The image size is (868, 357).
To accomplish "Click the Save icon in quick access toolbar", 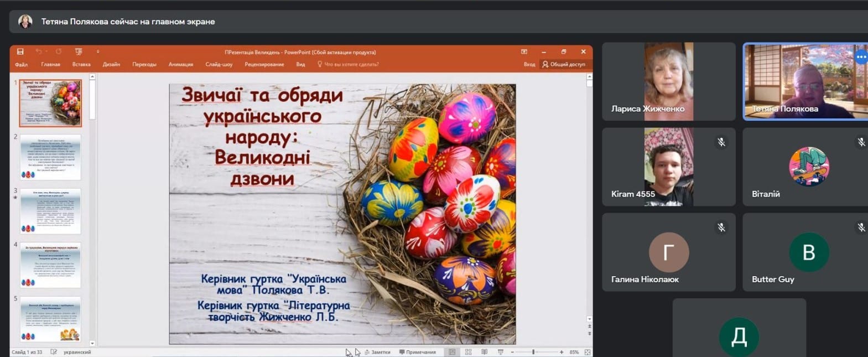I will click(x=20, y=51).
